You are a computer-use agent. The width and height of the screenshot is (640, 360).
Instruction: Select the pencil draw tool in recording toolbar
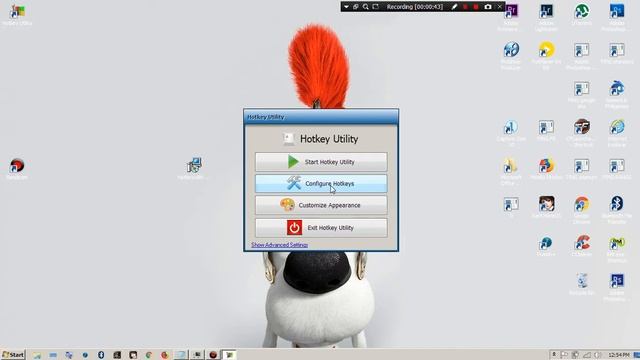point(454,7)
